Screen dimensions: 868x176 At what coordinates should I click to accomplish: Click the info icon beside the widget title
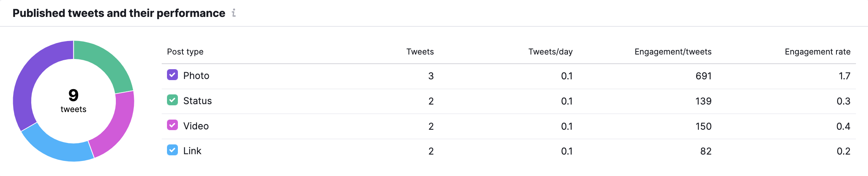click(x=234, y=13)
